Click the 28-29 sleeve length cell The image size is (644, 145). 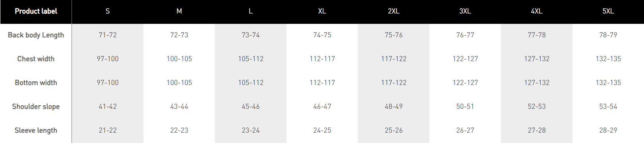pyautogui.click(x=608, y=130)
